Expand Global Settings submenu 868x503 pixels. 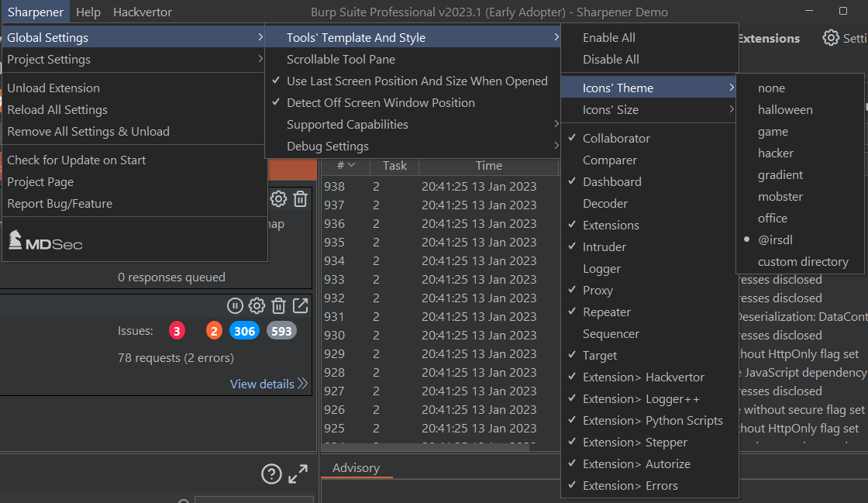(135, 38)
